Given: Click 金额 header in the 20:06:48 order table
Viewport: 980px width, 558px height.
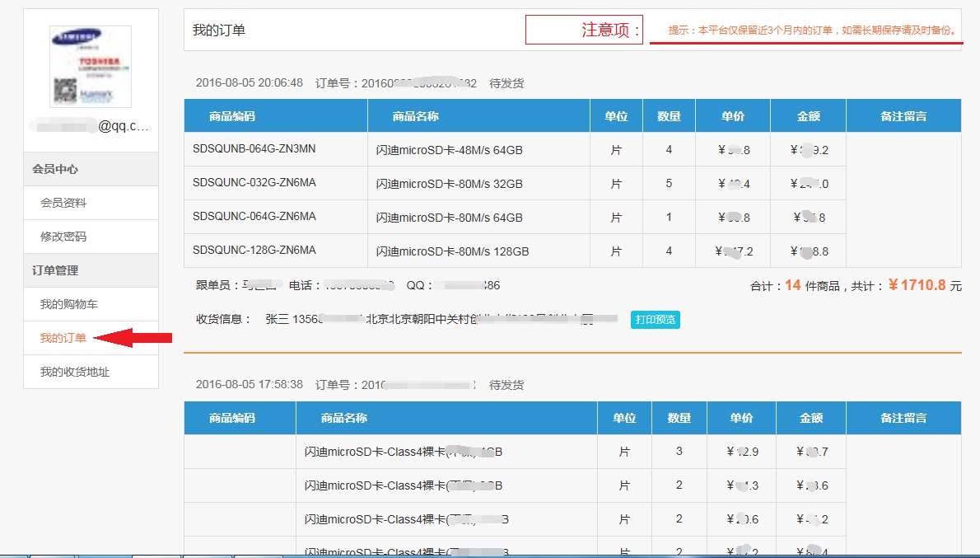Looking at the screenshot, I should (808, 116).
